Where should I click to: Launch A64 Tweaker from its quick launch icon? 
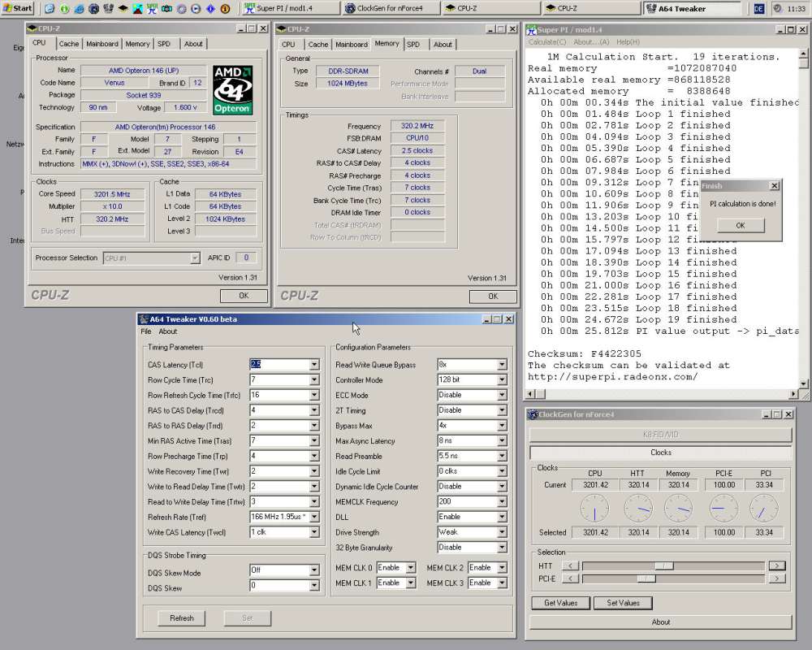(108, 8)
